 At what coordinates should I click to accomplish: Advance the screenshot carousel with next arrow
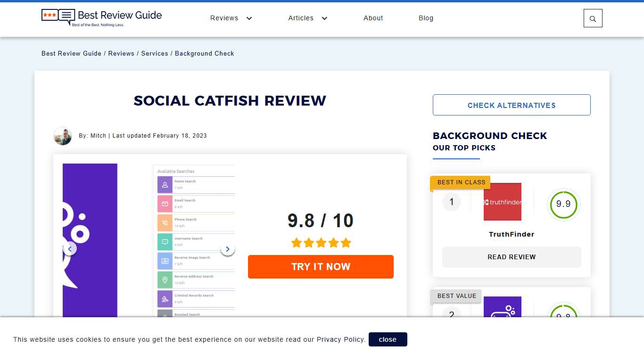point(228,248)
